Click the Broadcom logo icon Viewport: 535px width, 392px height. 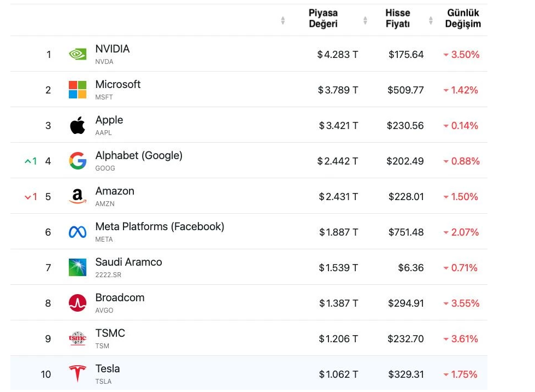78,303
